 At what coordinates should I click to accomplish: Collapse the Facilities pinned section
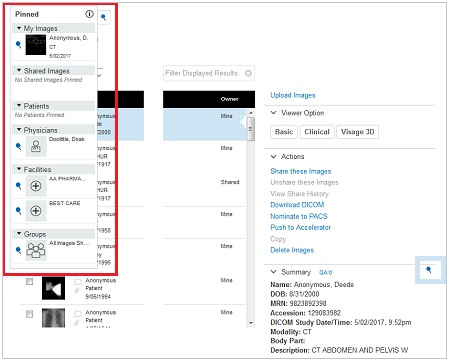pos(19,169)
